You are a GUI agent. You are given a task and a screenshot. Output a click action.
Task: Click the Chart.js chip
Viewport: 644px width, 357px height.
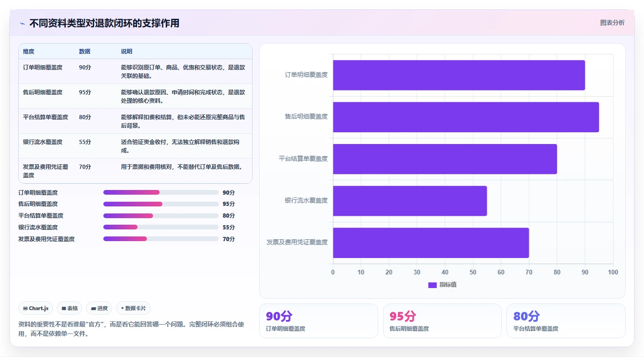tap(36, 308)
